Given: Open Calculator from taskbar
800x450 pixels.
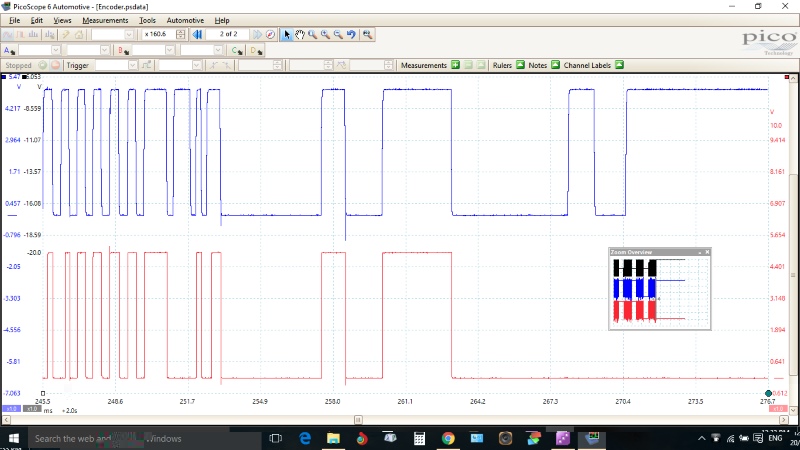Looking at the screenshot, I should (x=419, y=438).
